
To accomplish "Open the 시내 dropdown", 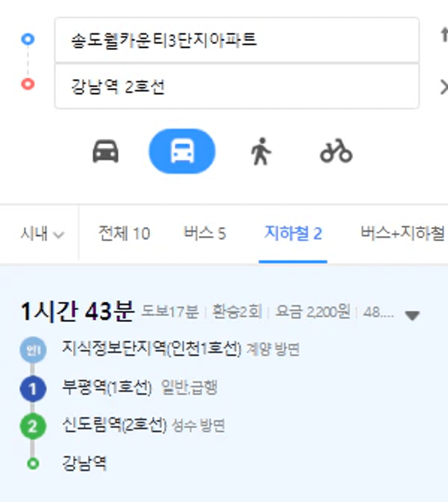I will click(42, 234).
